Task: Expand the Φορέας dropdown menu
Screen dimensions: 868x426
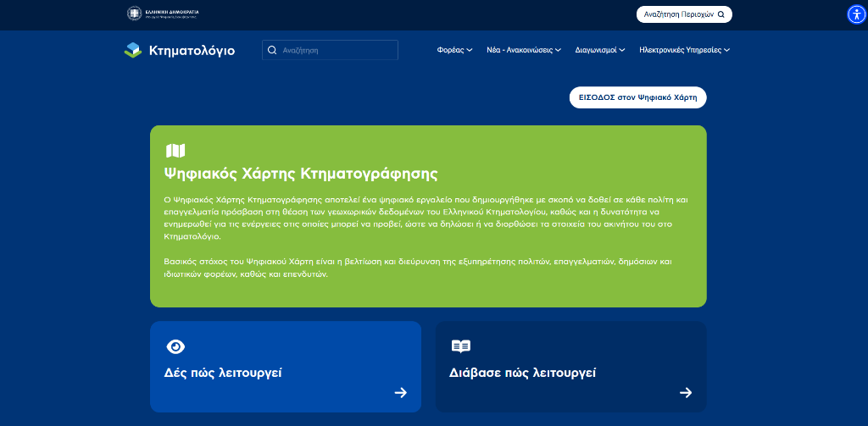Action: pos(454,50)
